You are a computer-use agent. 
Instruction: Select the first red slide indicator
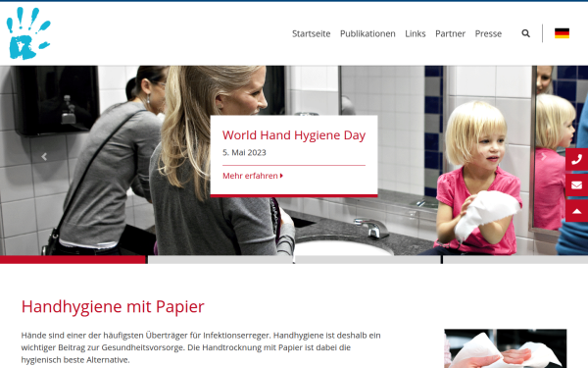73,259
